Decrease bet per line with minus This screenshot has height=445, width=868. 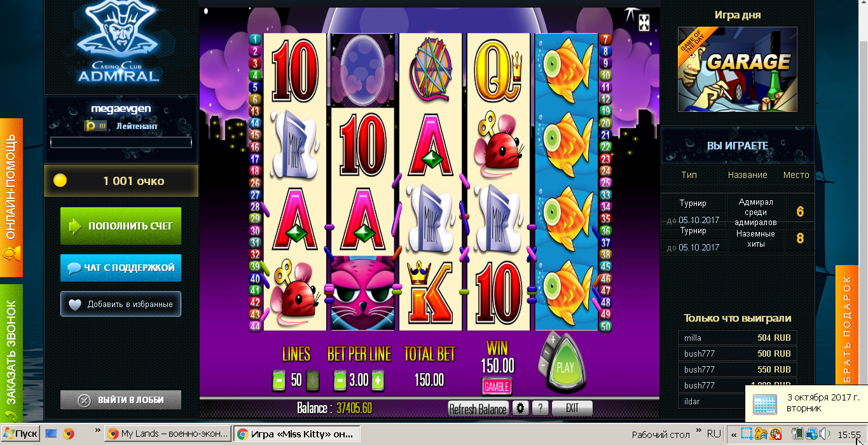(x=340, y=381)
